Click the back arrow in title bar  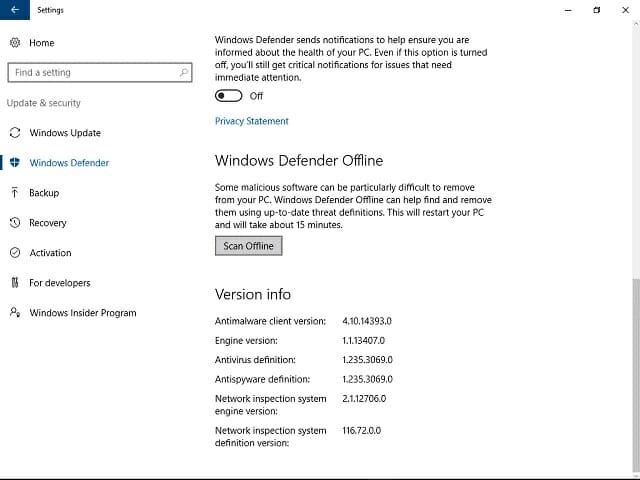(x=14, y=10)
